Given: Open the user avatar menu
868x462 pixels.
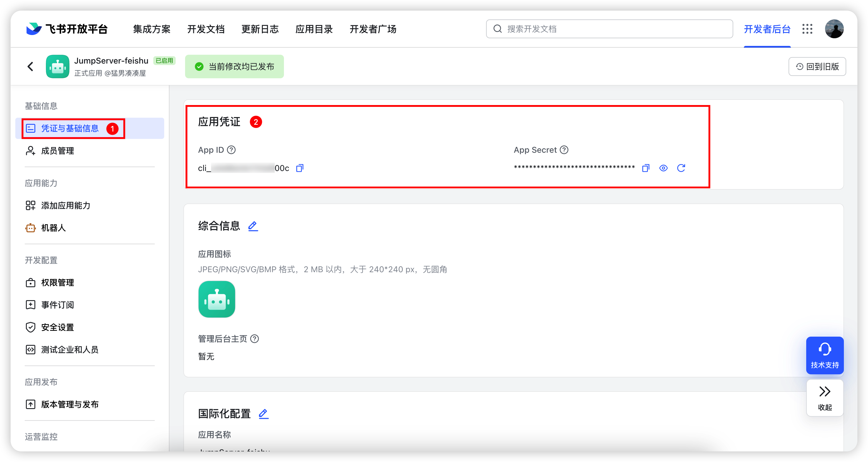Looking at the screenshot, I should pyautogui.click(x=834, y=29).
